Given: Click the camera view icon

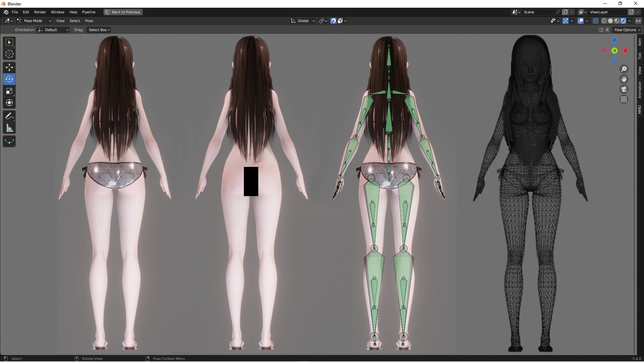Looking at the screenshot, I should [x=624, y=89].
